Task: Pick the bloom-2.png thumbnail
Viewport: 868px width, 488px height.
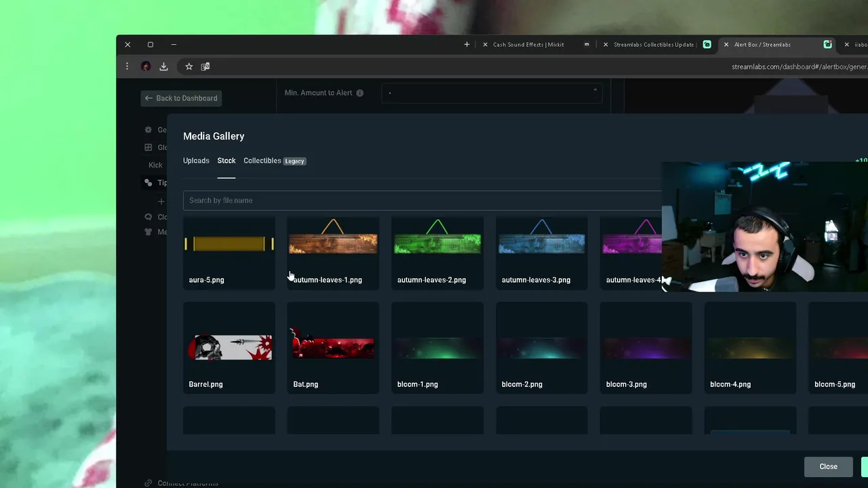Action: pyautogui.click(x=542, y=348)
